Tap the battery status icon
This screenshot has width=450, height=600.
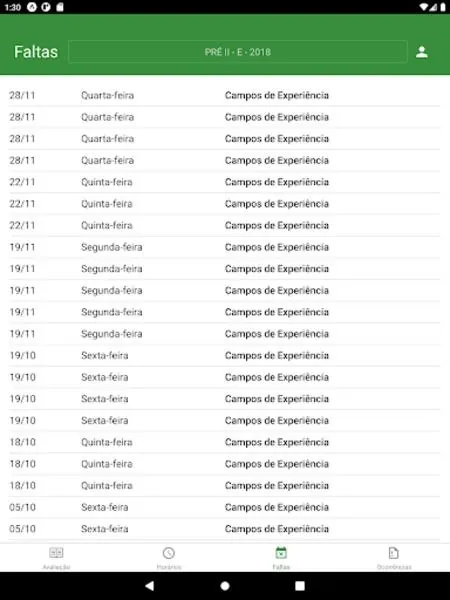(443, 7)
